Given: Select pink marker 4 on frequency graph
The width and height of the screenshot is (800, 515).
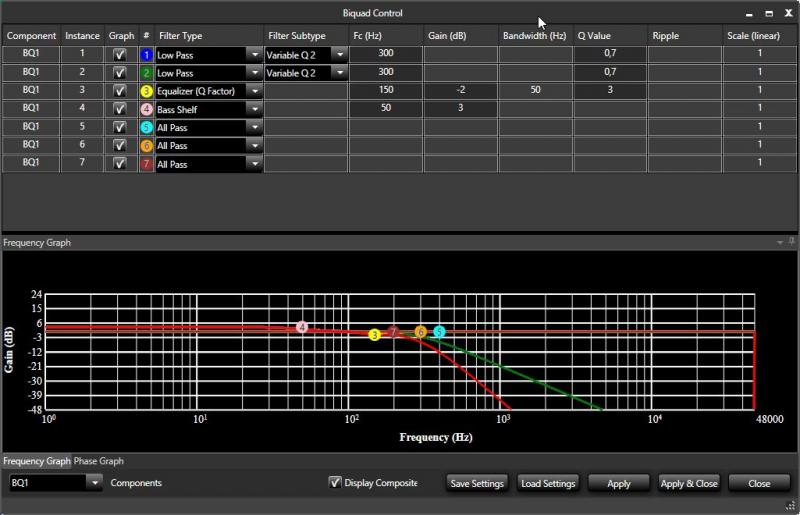Looking at the screenshot, I should [x=302, y=327].
